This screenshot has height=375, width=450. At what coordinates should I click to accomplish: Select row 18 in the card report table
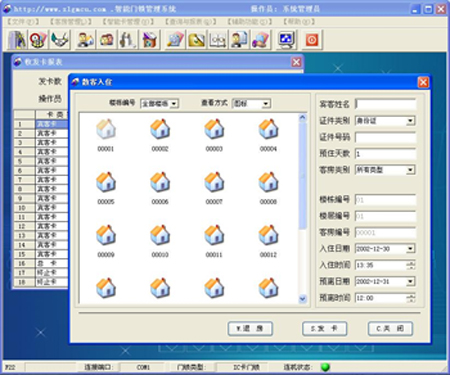[41, 282]
